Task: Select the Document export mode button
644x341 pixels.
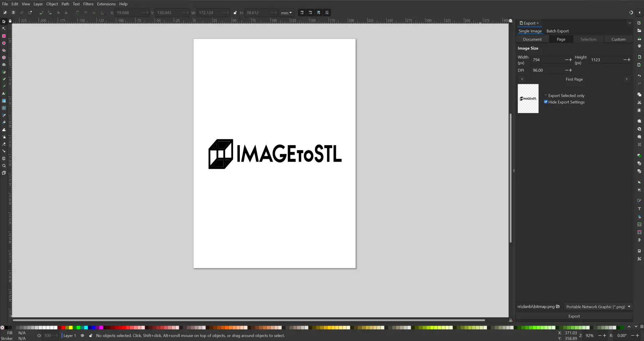Action: tap(532, 39)
